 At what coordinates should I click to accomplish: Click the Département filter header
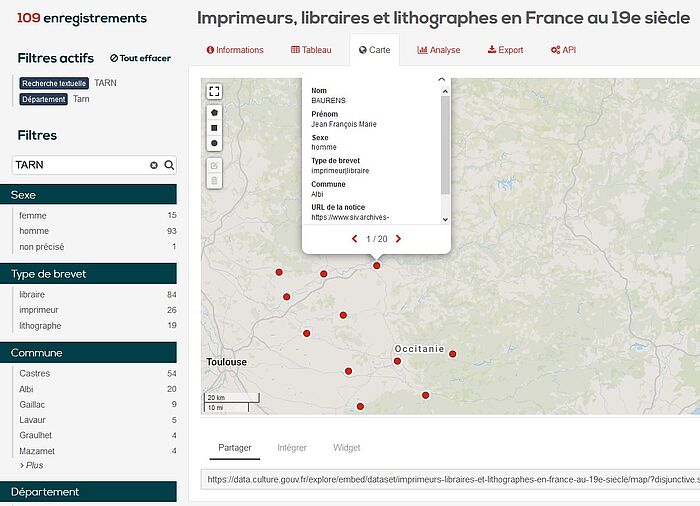coord(88,492)
